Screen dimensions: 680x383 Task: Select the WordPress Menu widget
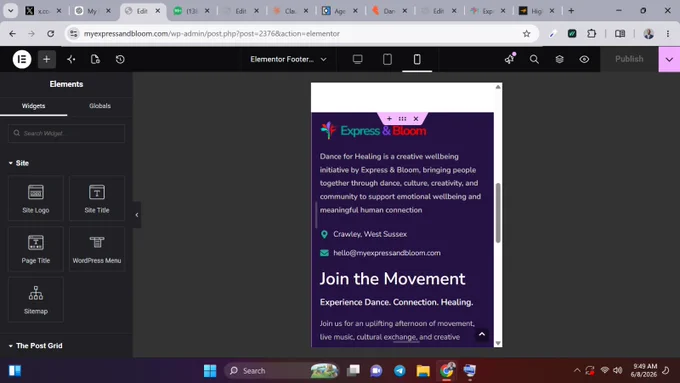click(x=97, y=249)
